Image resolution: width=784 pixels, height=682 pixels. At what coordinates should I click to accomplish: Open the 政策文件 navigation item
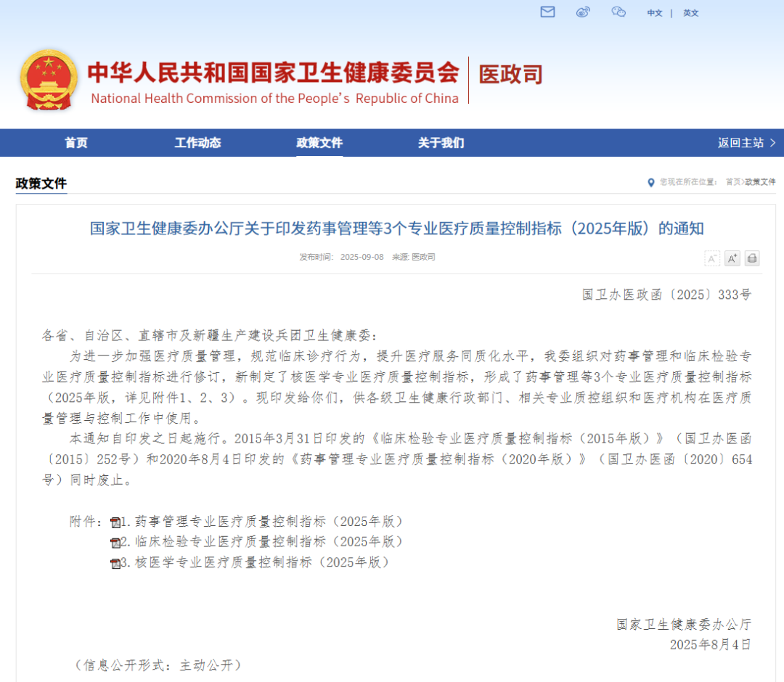click(x=319, y=143)
